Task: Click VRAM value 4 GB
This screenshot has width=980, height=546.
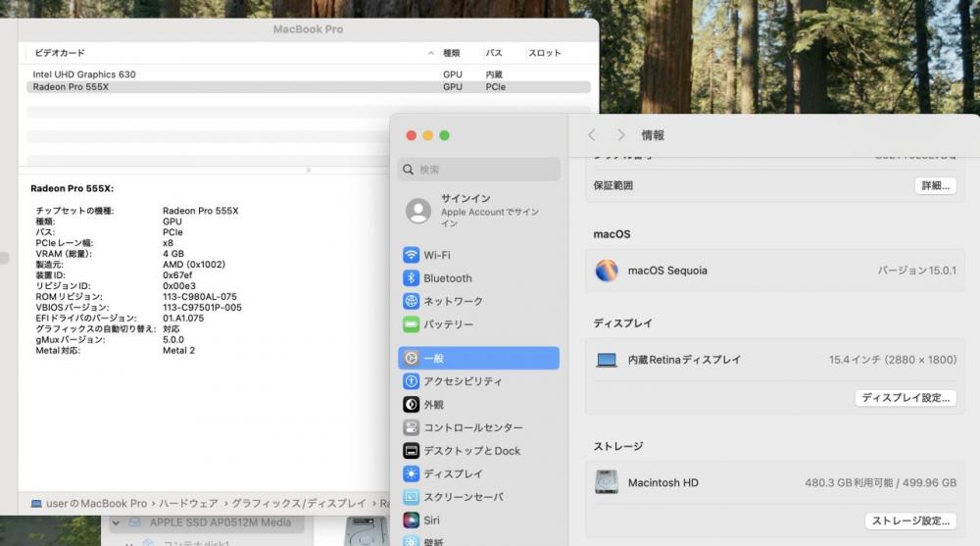Action: (173, 254)
